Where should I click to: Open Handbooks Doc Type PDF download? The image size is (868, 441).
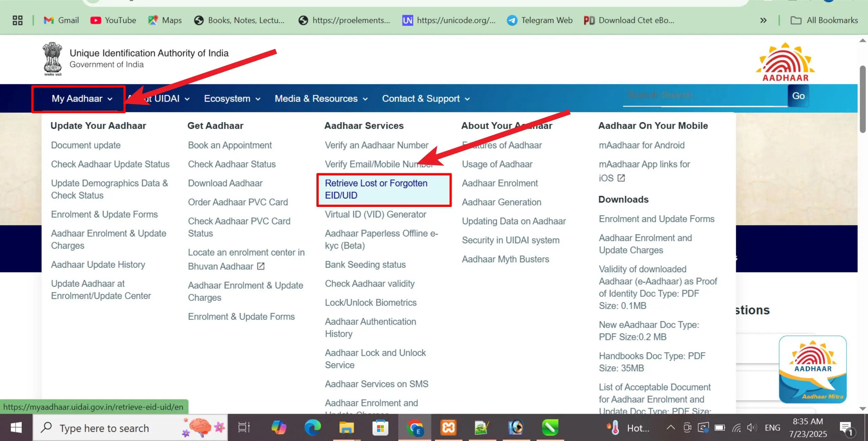click(652, 362)
